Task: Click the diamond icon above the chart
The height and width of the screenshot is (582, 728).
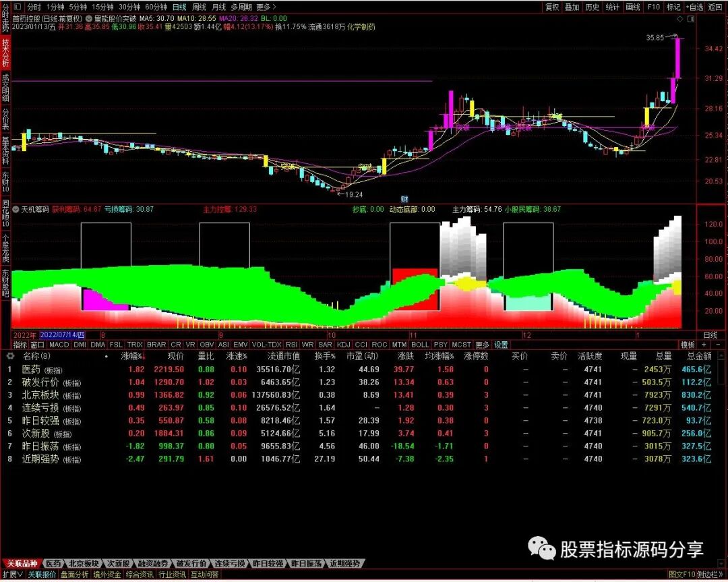Action: tap(679, 19)
